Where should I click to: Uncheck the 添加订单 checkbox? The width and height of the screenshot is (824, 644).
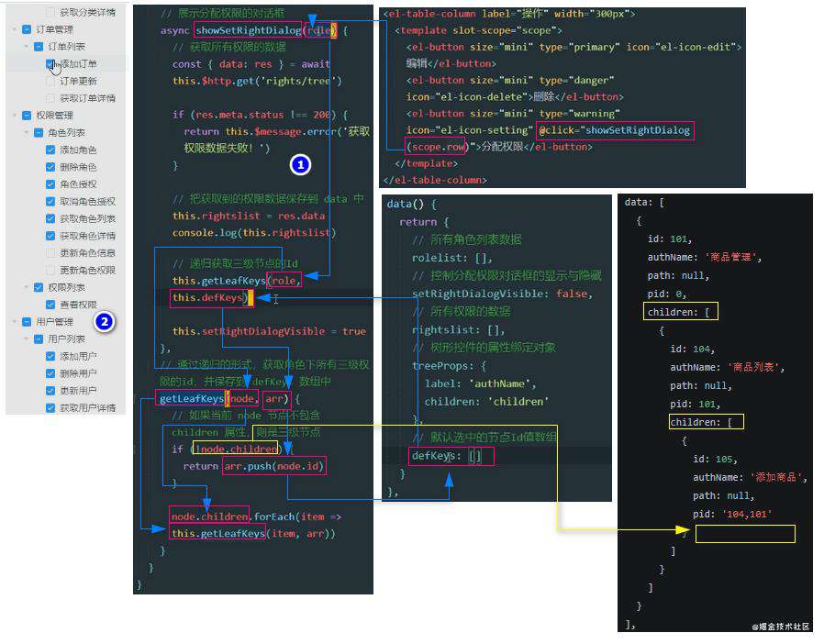pyautogui.click(x=50, y=64)
